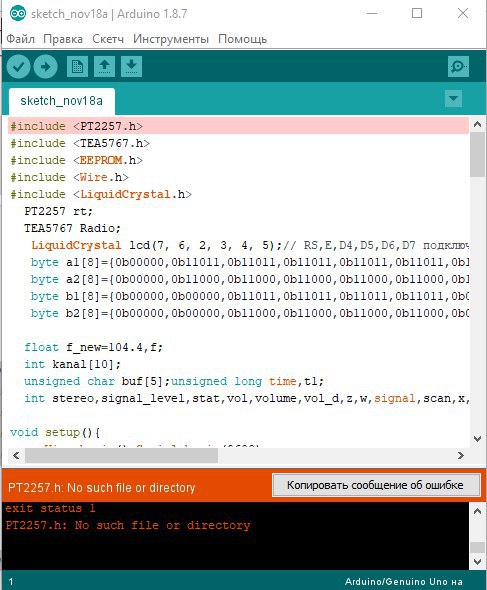
Task: Click the #include <LiquidCrystal.h> line
Action: 101,194
